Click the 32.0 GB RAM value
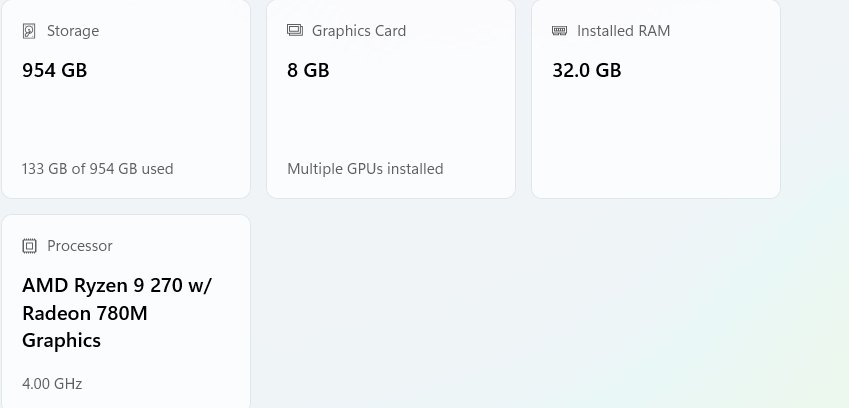Viewport: 849px width, 408px height. (587, 70)
